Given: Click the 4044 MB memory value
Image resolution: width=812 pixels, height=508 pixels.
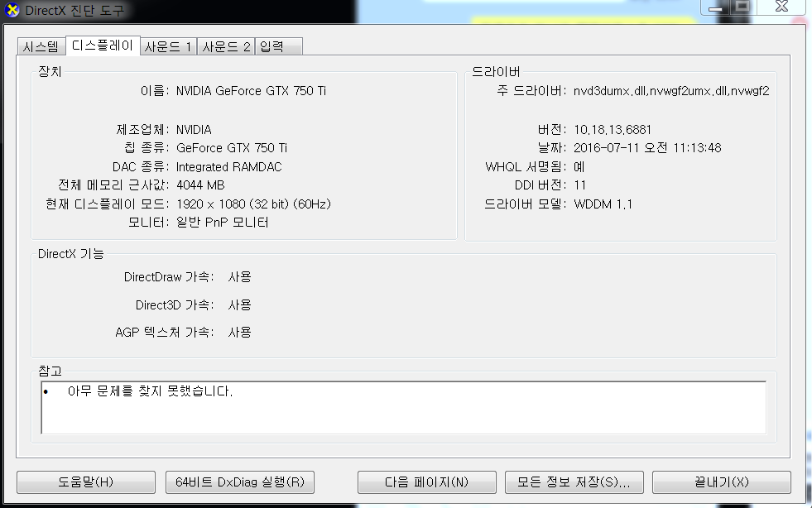Looking at the screenshot, I should 200,185.
